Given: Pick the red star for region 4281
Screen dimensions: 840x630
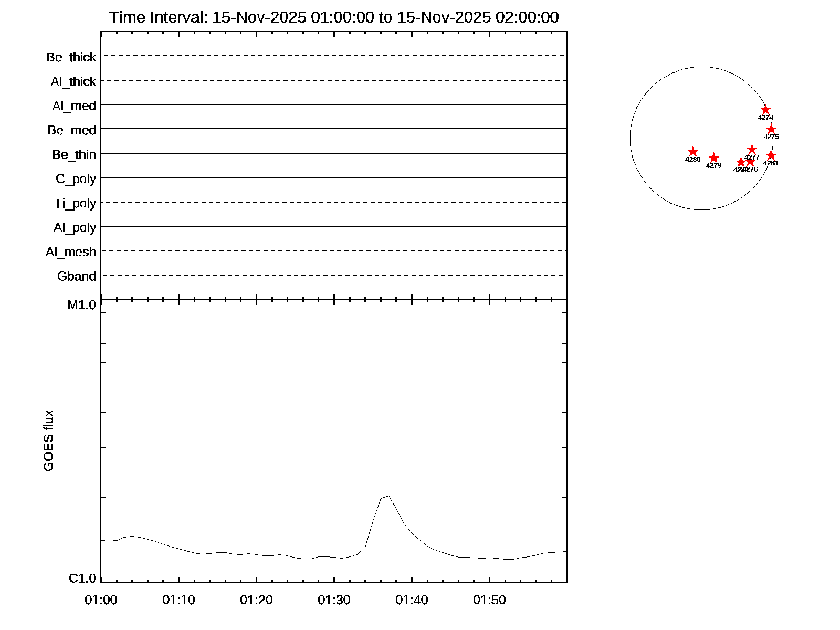Looking at the screenshot, I should [771, 155].
